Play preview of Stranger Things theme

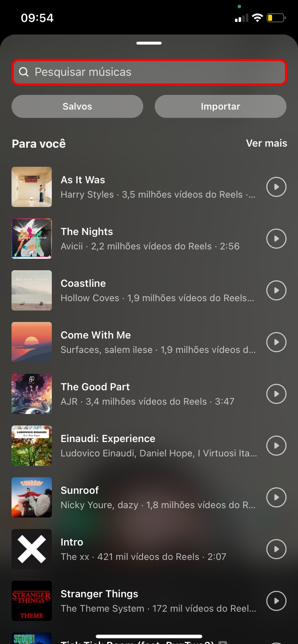point(276,601)
